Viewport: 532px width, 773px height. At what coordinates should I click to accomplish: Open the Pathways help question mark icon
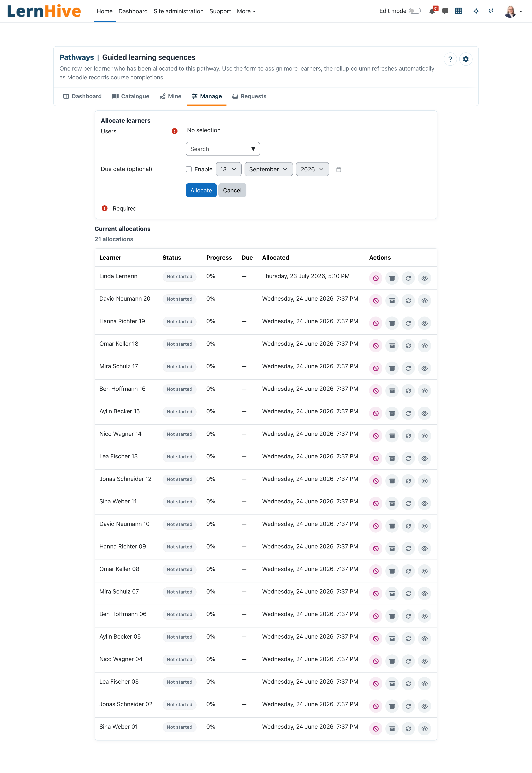tap(450, 59)
